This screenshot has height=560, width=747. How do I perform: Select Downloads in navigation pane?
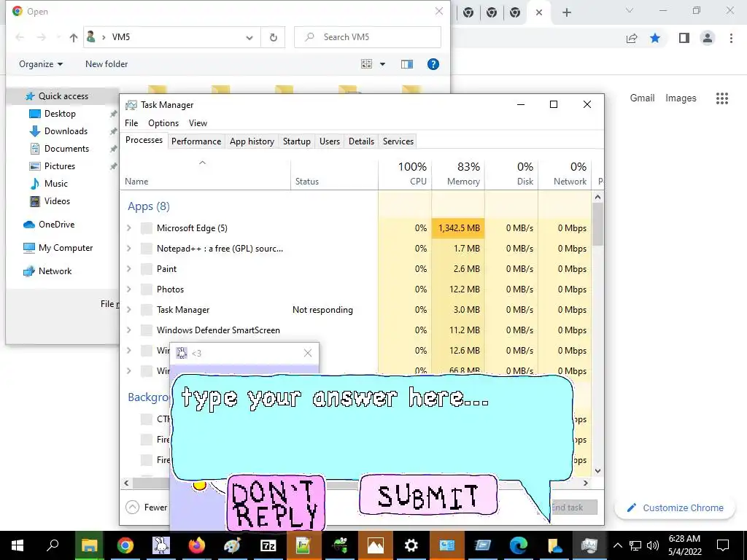point(66,131)
